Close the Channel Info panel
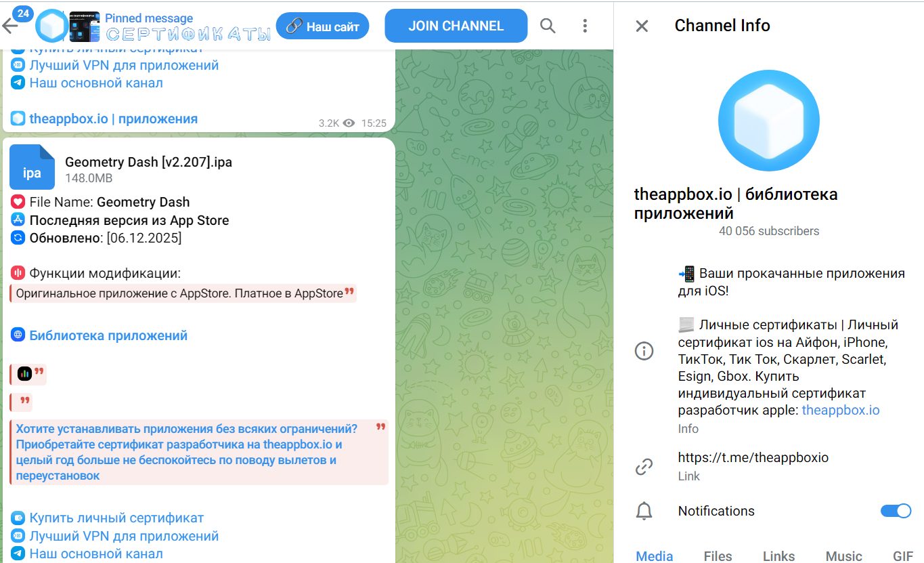Screen dimensions: 924x563 [643, 25]
